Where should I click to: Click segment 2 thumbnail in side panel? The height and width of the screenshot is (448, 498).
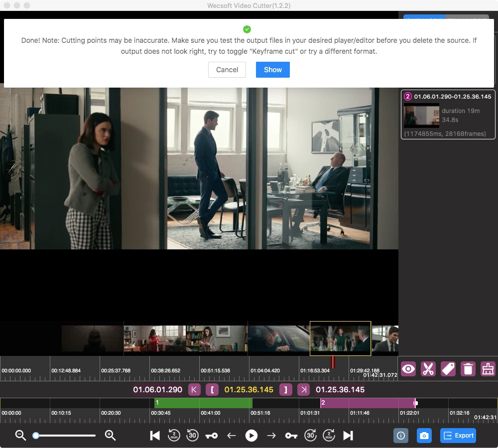click(421, 115)
